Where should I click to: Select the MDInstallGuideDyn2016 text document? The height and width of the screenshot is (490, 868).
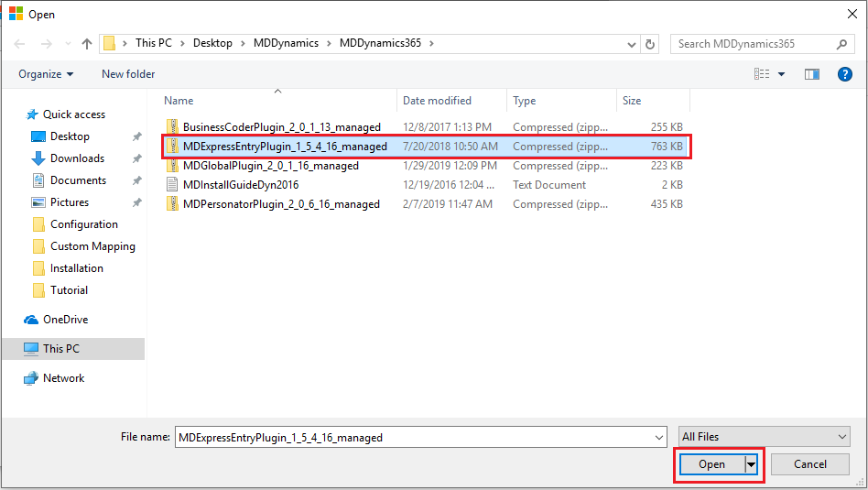[240, 185]
